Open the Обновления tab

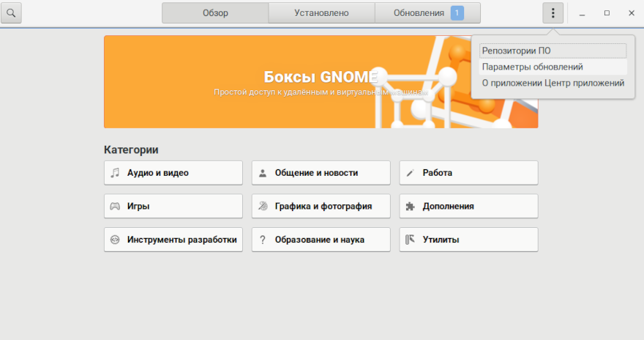419,13
